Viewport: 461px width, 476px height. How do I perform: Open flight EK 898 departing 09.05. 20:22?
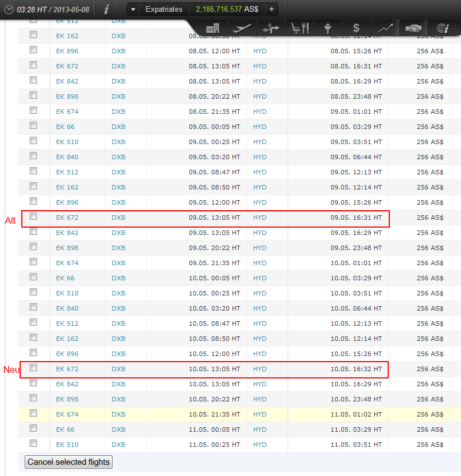coord(67,248)
